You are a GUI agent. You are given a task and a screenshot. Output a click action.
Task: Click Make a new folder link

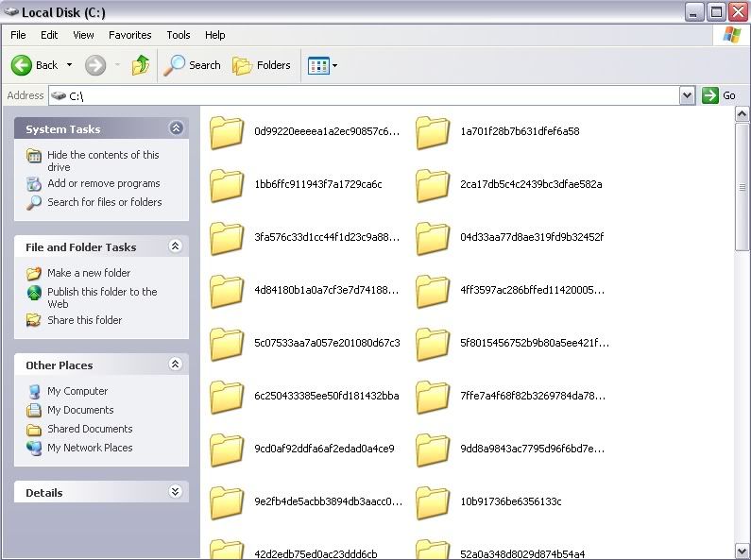click(x=89, y=273)
